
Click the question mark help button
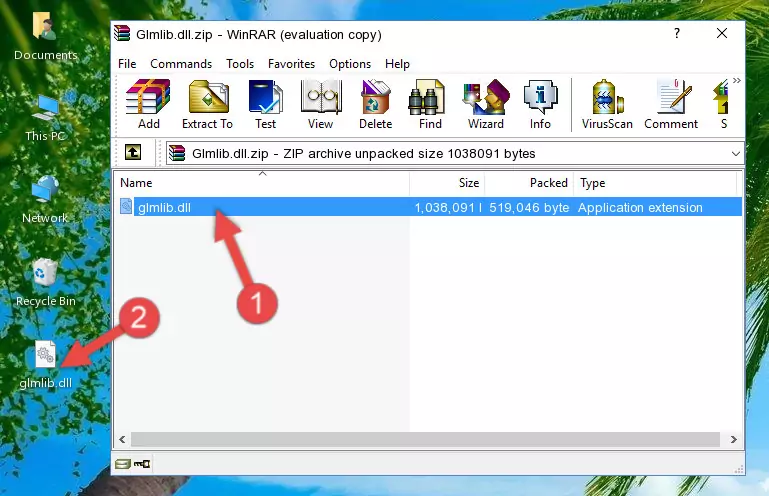pyautogui.click(x=677, y=33)
